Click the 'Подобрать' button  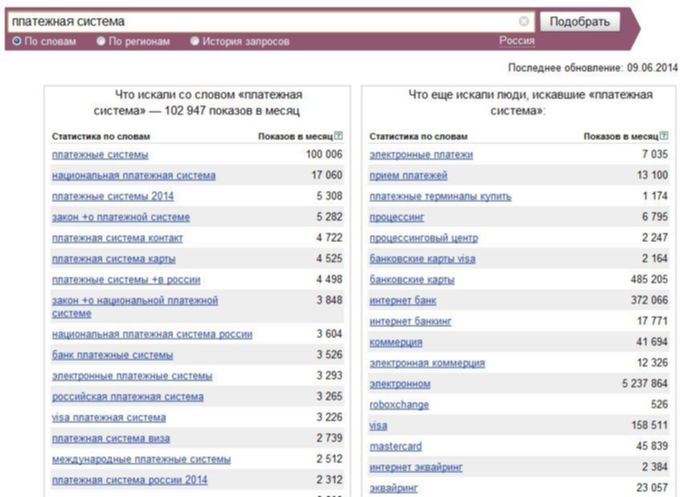(580, 21)
